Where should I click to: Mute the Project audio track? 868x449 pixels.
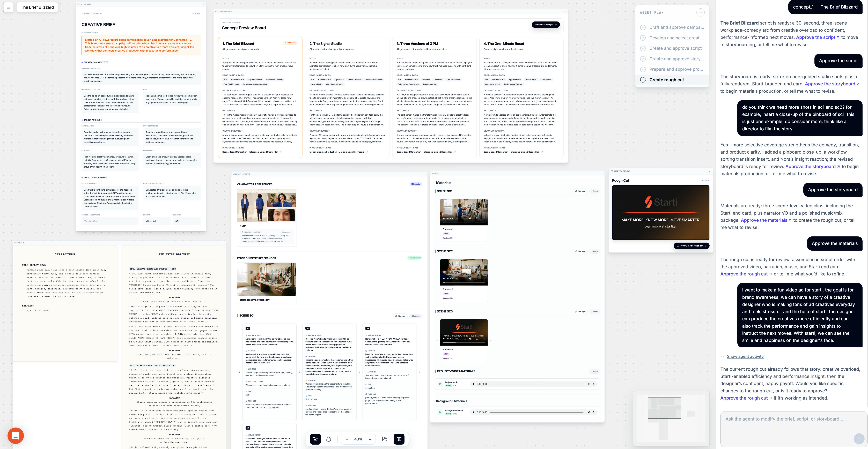click(x=589, y=384)
